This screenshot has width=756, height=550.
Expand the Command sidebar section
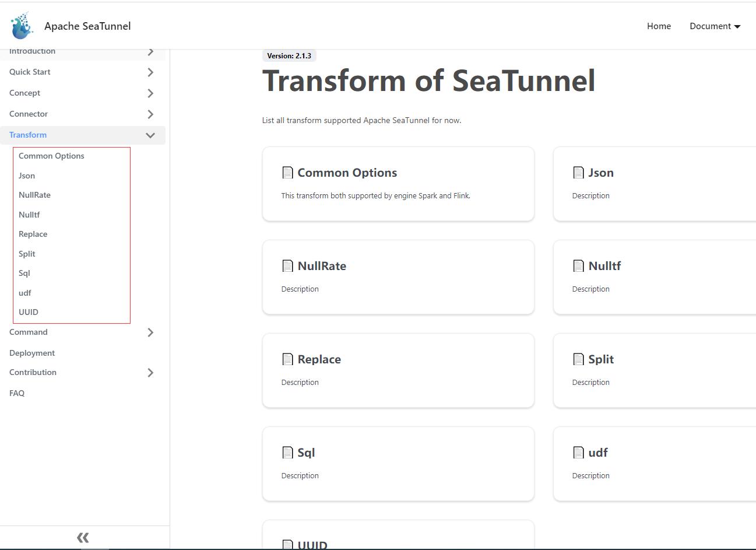pyautogui.click(x=150, y=332)
